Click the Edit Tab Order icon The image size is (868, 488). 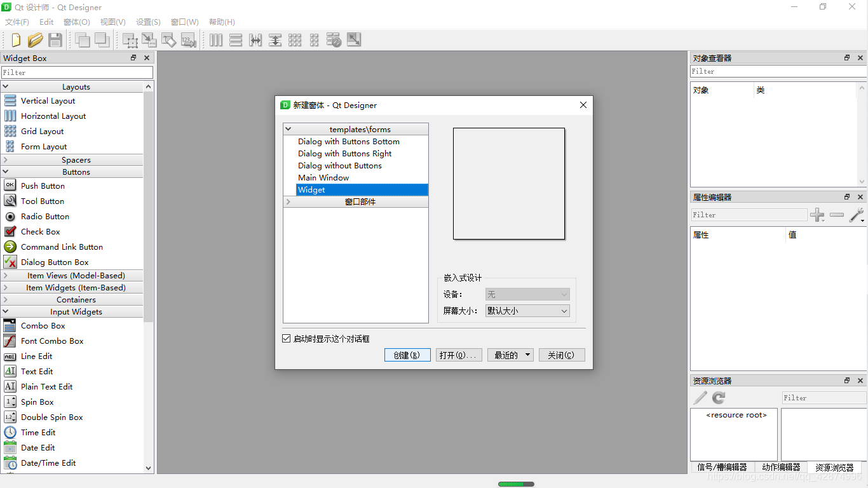point(188,40)
